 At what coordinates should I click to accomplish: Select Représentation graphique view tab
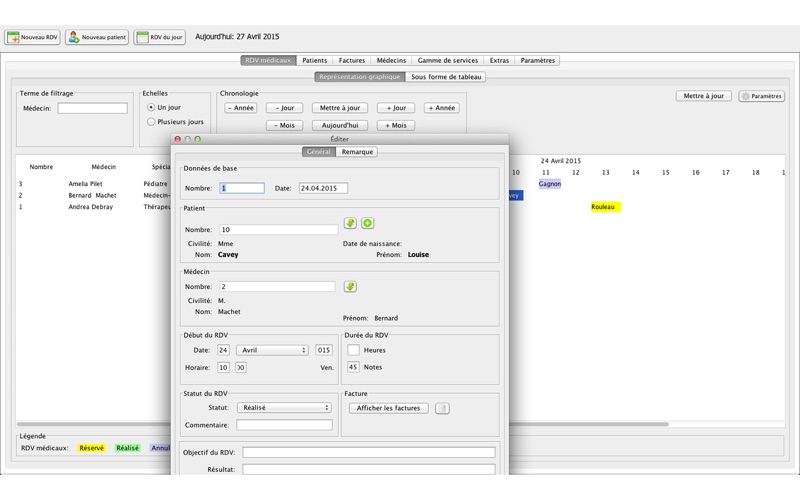tap(360, 77)
